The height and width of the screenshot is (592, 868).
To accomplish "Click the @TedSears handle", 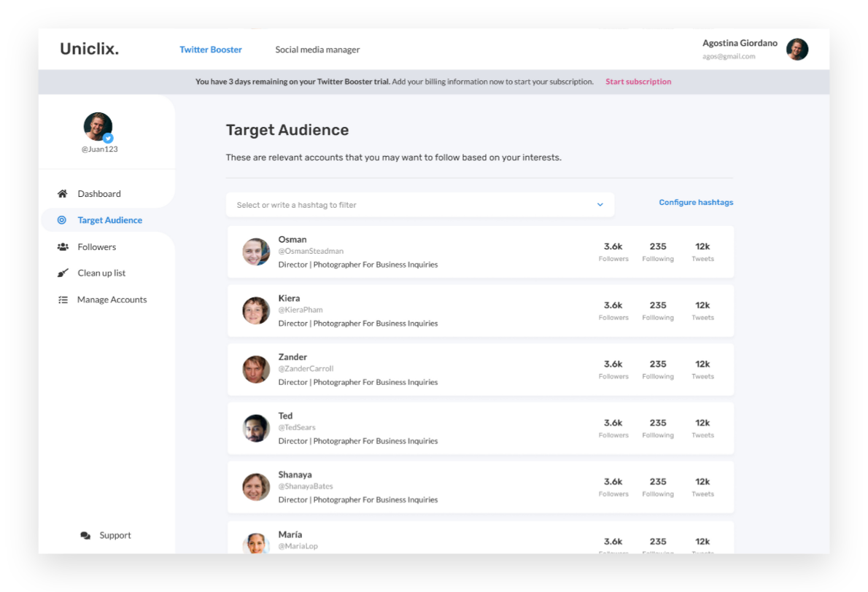I will point(297,428).
